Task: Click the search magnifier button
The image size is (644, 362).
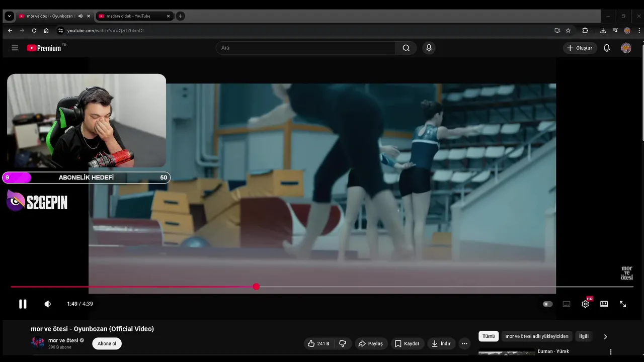Action: [x=406, y=48]
